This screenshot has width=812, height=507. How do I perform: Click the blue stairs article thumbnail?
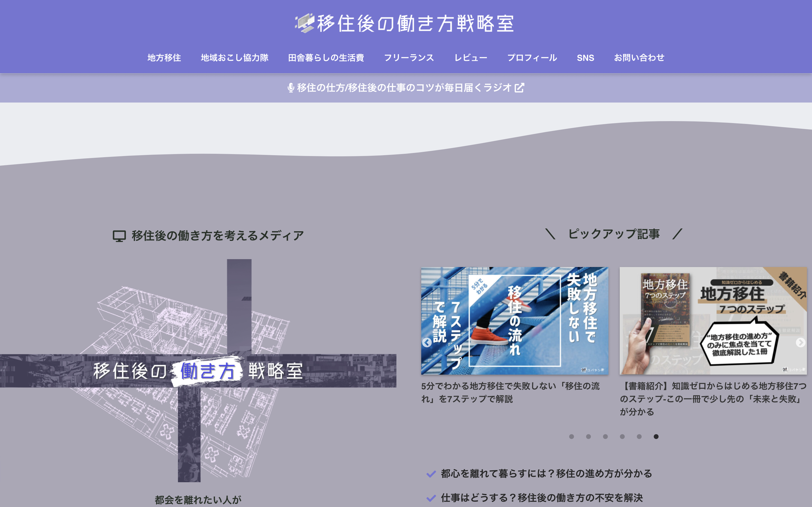[x=514, y=321]
